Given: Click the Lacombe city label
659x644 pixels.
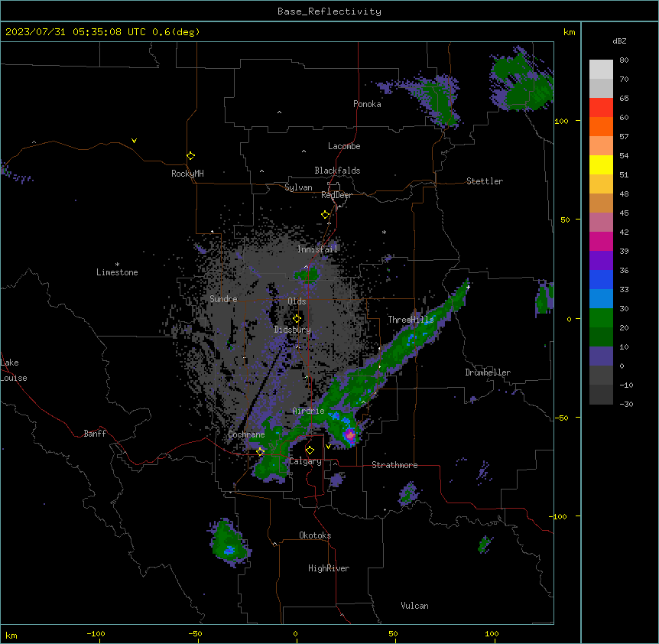Looking at the screenshot, I should pos(344,146).
